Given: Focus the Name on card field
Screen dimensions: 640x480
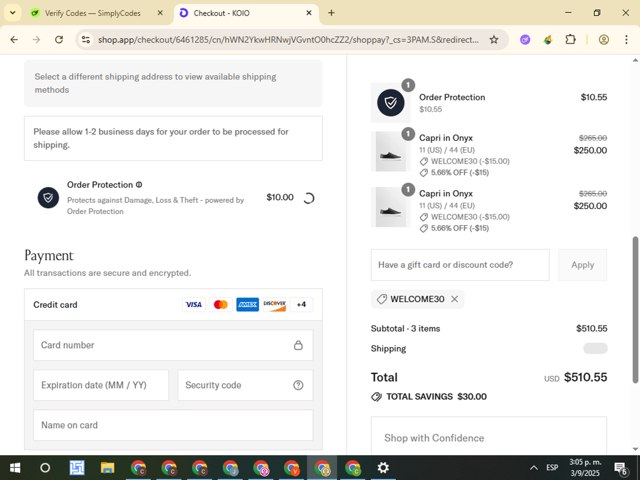Looking at the screenshot, I should point(173,425).
